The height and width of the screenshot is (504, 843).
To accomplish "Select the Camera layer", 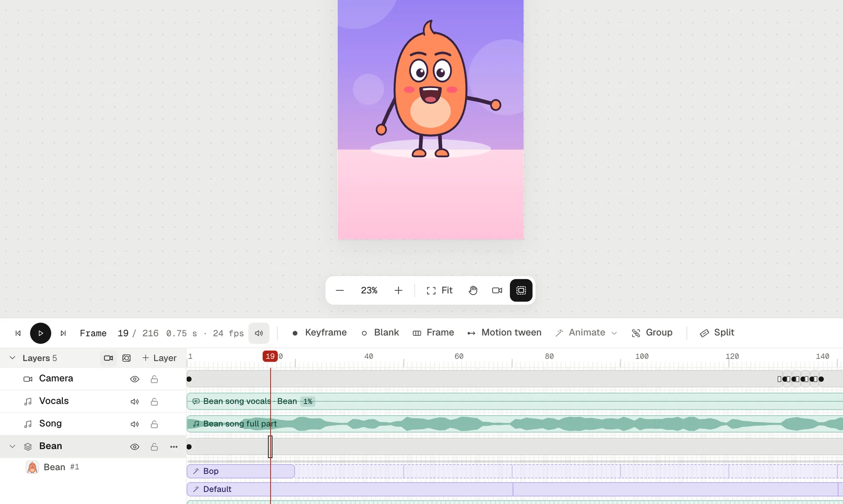I will (56, 378).
